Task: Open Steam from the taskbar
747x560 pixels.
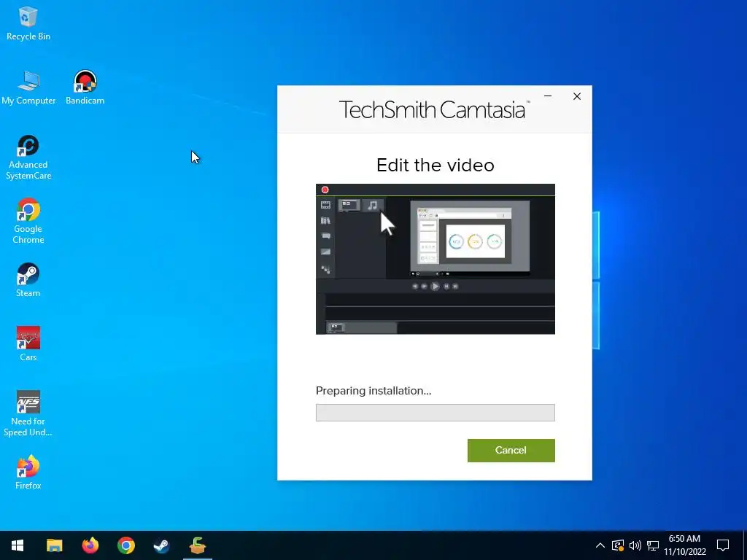Action: [x=161, y=545]
